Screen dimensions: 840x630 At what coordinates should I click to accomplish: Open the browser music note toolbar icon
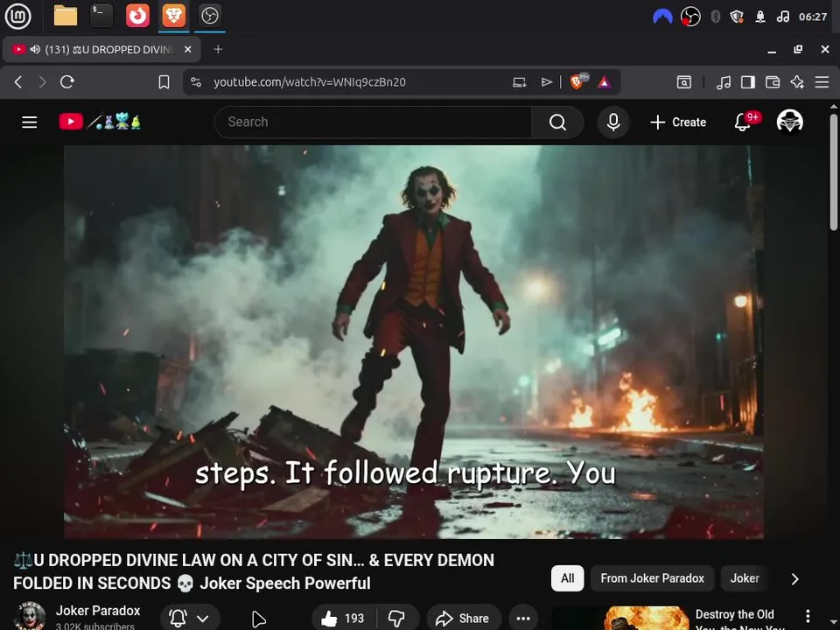724,82
